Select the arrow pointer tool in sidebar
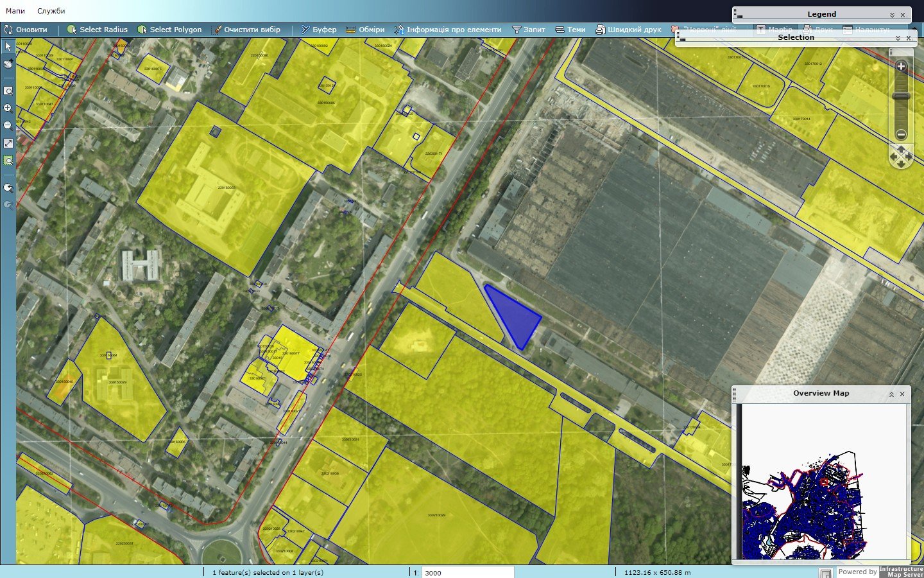 [8, 47]
